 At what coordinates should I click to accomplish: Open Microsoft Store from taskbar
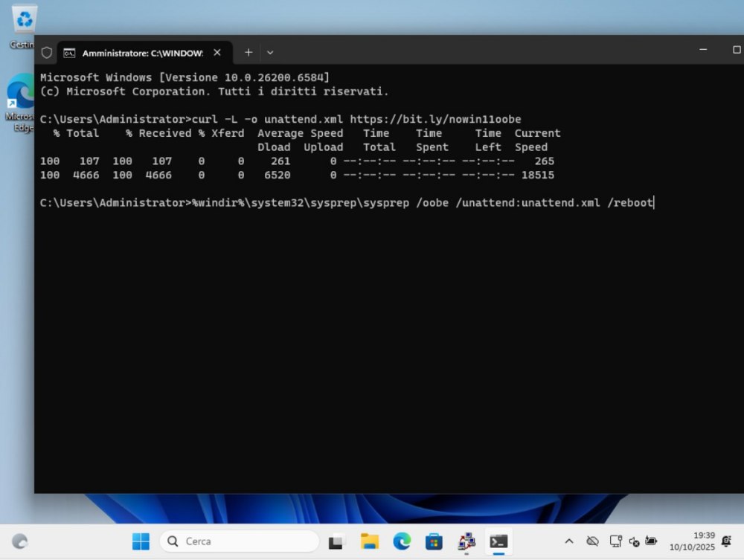(434, 541)
